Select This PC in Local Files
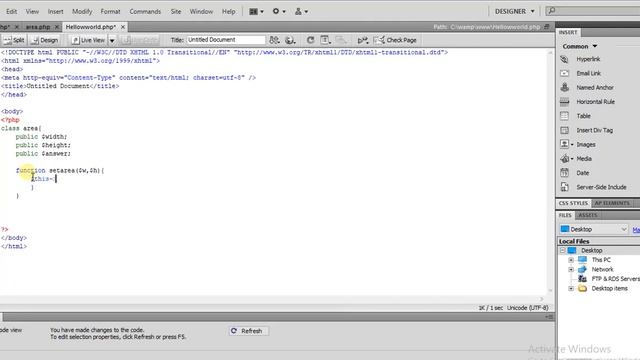 (601, 260)
